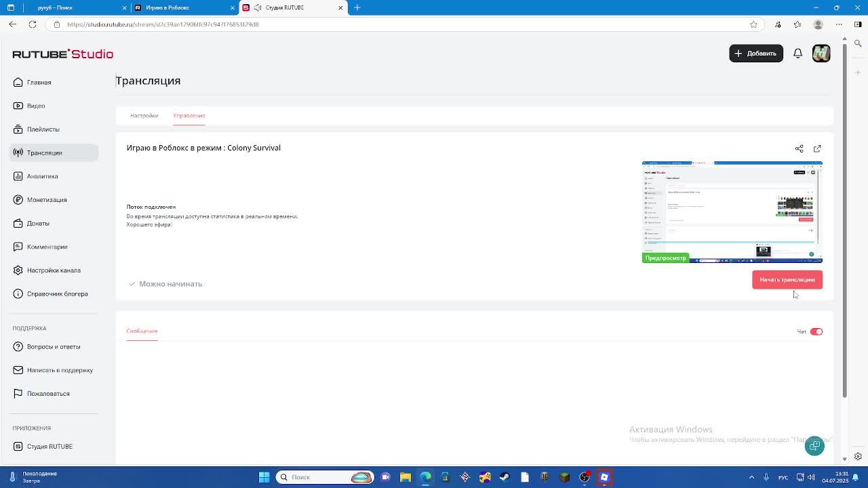Click the stream preview thumbnail
This screenshot has width=868, height=488.
coord(732,212)
